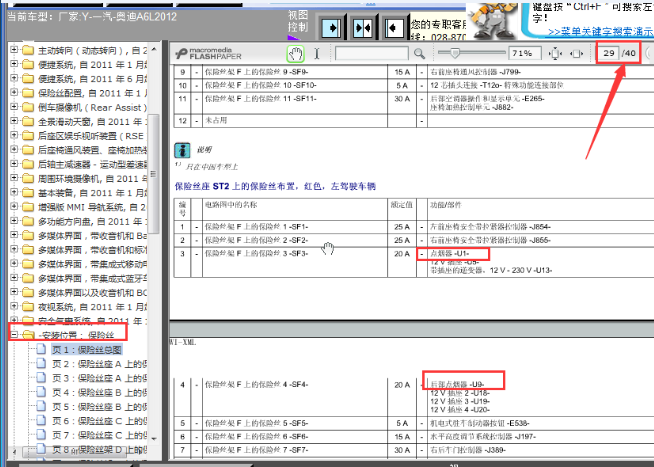The height and width of the screenshot is (467, 654).
Task: Open 页 3：保险丝座 A page
Action: (x=99, y=378)
